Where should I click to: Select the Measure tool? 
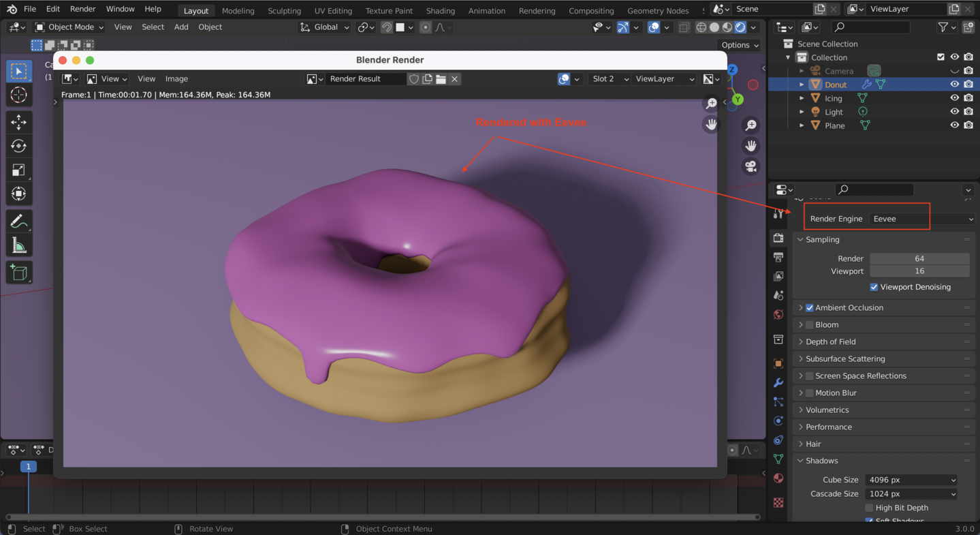tap(19, 245)
